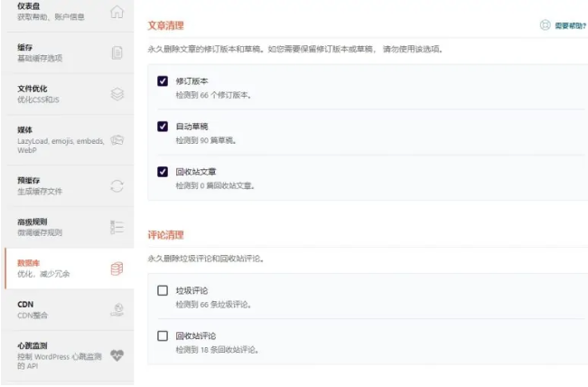Enable the 垃圾评论 checkbox
This screenshot has width=588, height=387.
(163, 290)
